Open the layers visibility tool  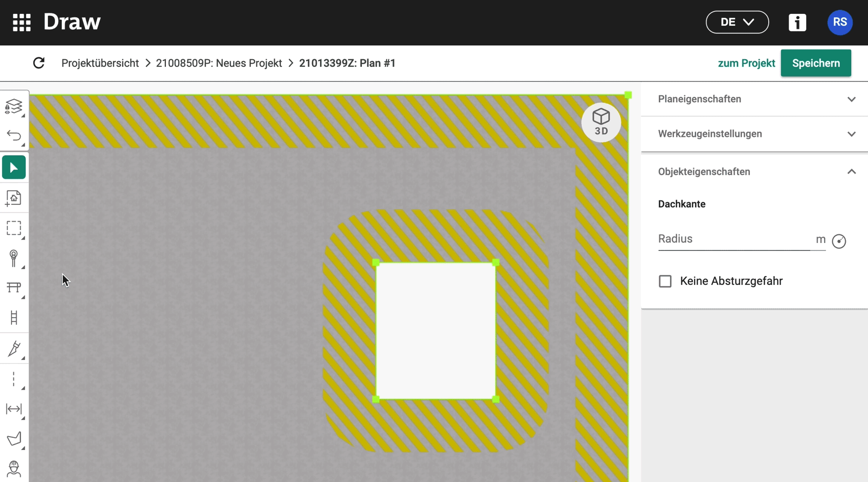pos(14,106)
